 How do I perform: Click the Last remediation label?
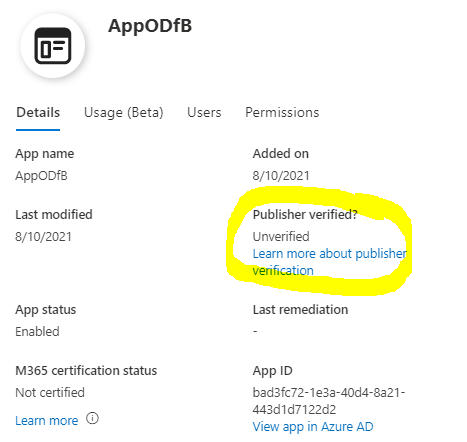(300, 310)
